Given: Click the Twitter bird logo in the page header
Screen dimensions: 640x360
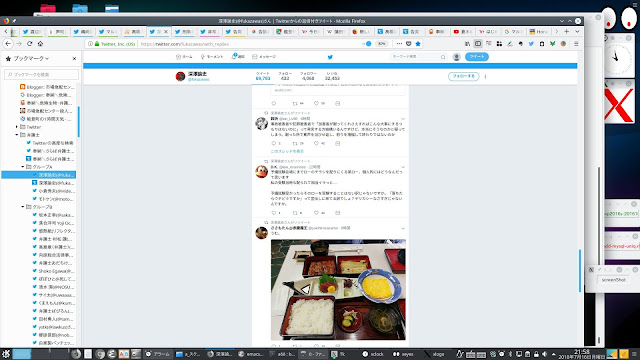Looking at the screenshot, I should [330, 57].
